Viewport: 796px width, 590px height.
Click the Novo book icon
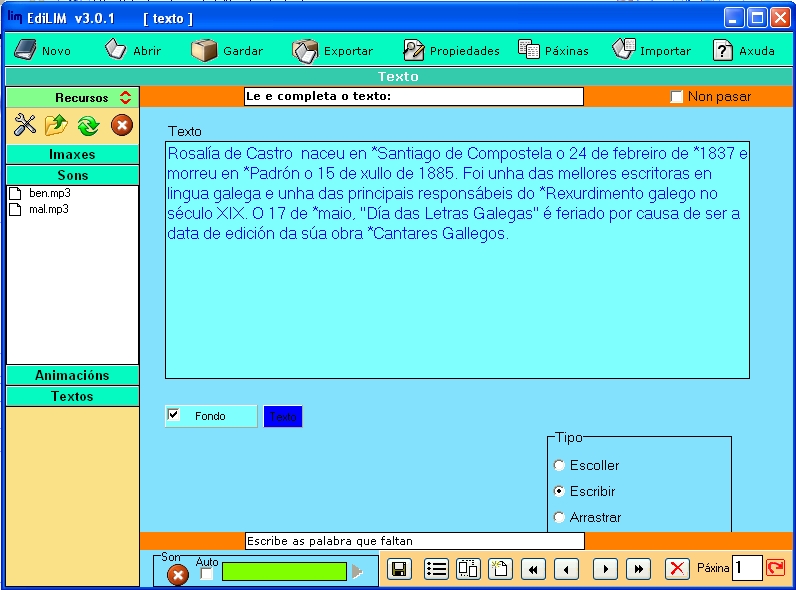[x=24, y=50]
